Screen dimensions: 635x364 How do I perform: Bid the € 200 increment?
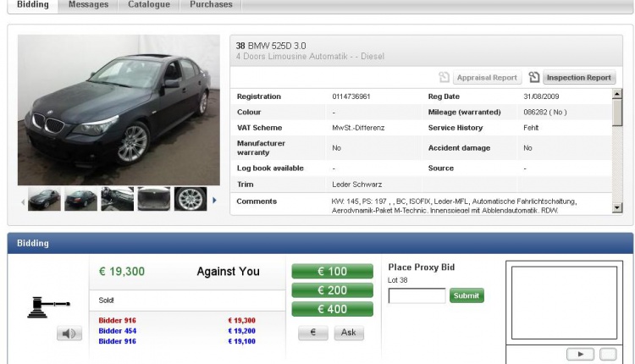coord(332,290)
